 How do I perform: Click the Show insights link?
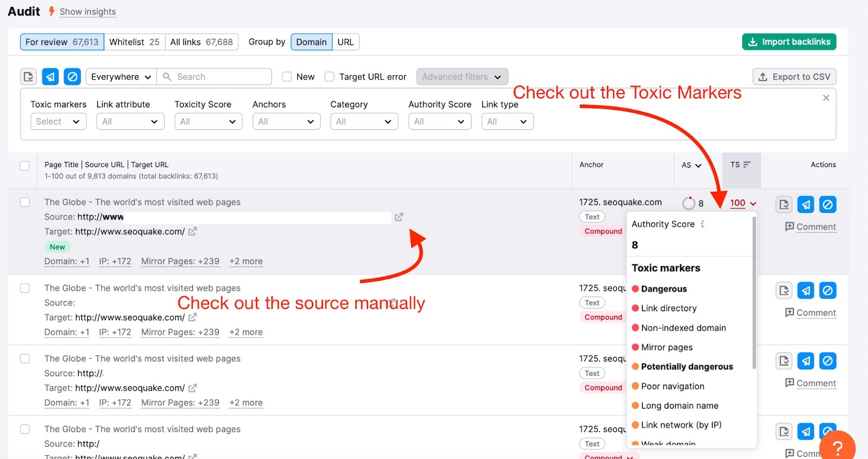(88, 12)
